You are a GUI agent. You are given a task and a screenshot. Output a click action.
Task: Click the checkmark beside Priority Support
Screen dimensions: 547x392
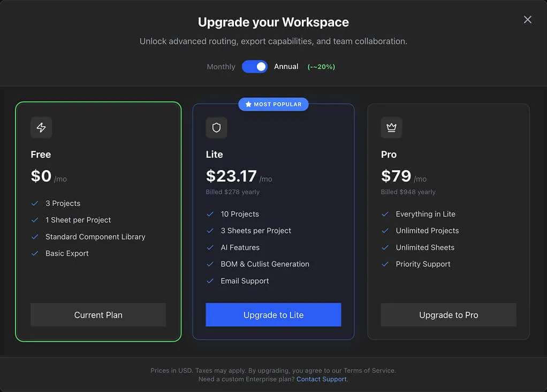[x=385, y=264]
